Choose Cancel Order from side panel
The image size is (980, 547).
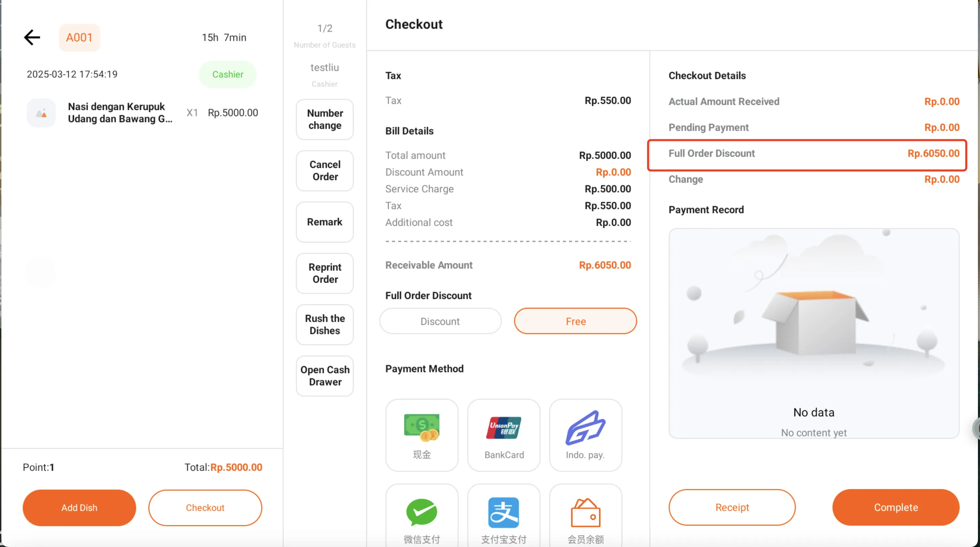pyautogui.click(x=325, y=171)
